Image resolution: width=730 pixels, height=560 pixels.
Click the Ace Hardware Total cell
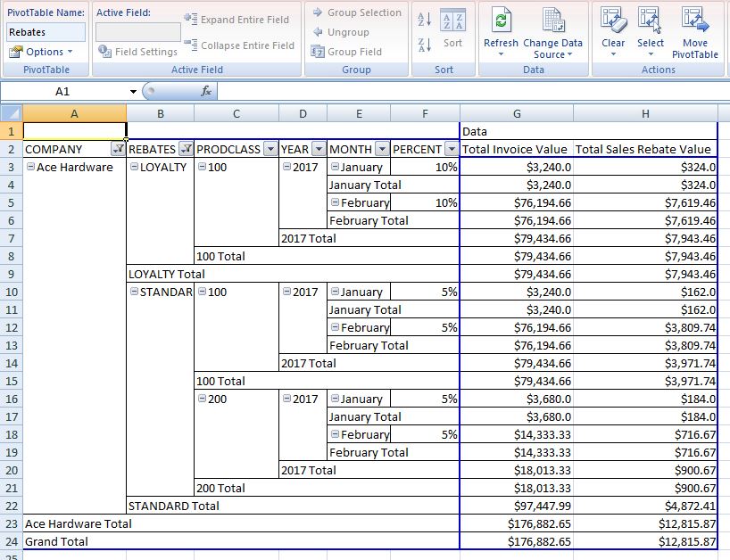241,523
